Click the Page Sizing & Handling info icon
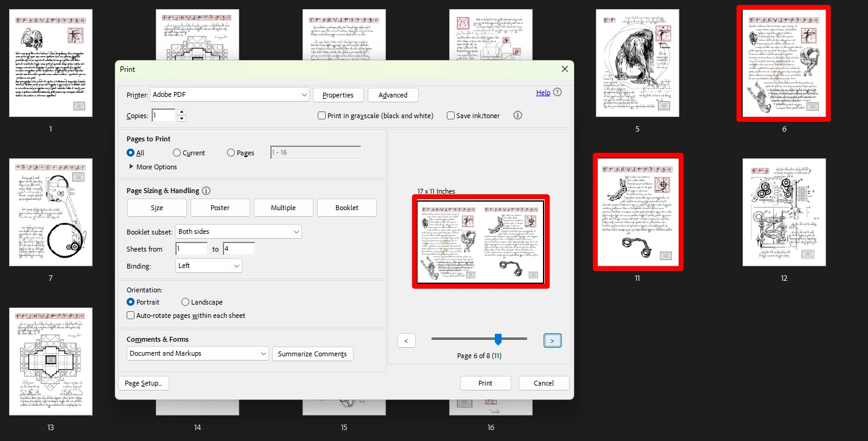 (206, 191)
